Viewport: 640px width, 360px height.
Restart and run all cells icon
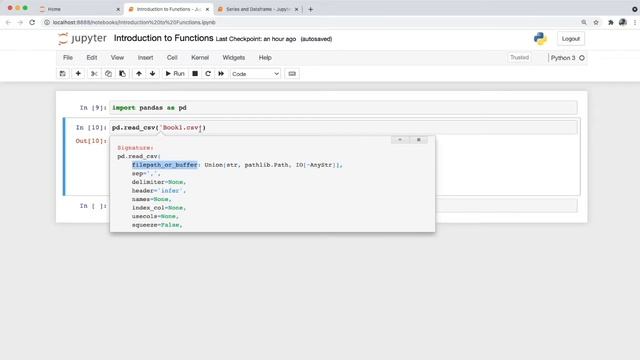pyautogui.click(x=221, y=73)
